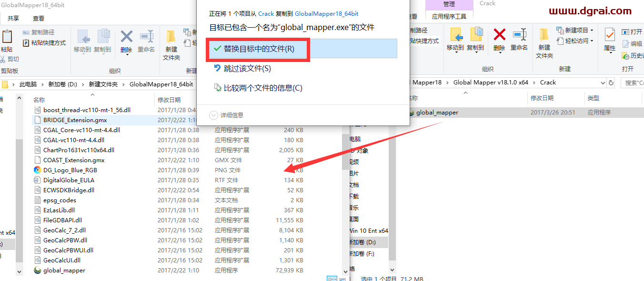Go to 新建文件夹 in left breadcrumb

[103, 84]
